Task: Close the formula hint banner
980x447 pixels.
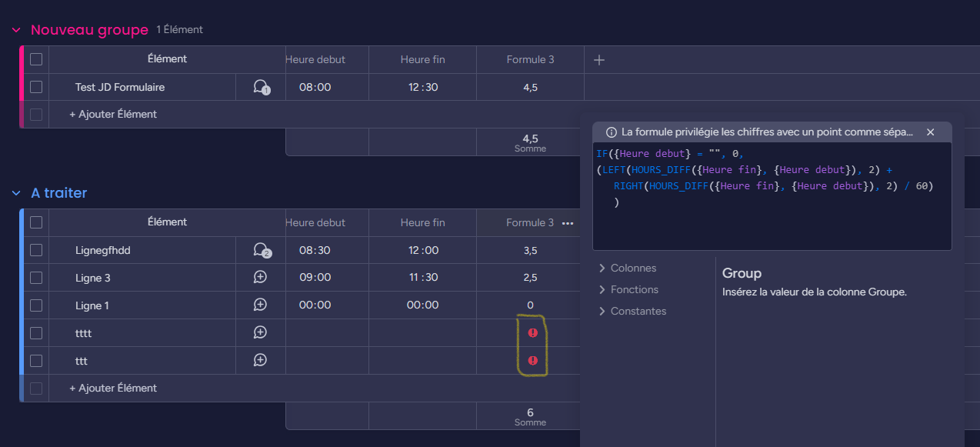Action: 930,132
